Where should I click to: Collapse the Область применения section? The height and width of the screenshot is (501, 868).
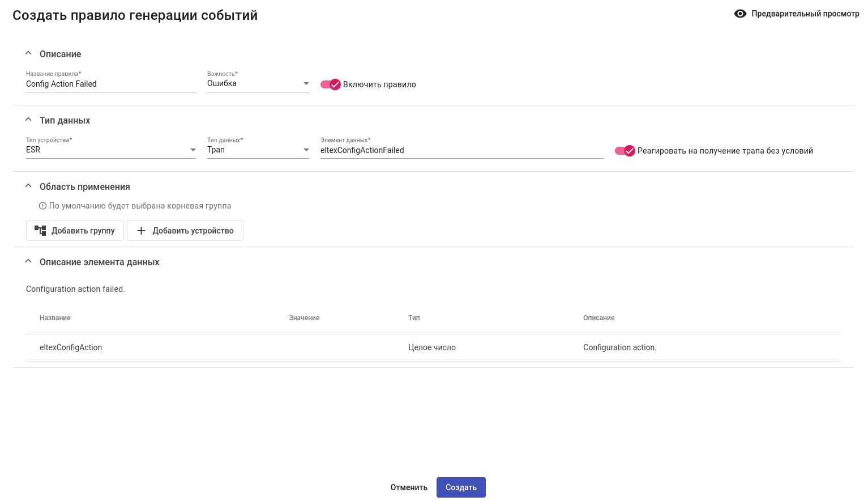point(28,186)
